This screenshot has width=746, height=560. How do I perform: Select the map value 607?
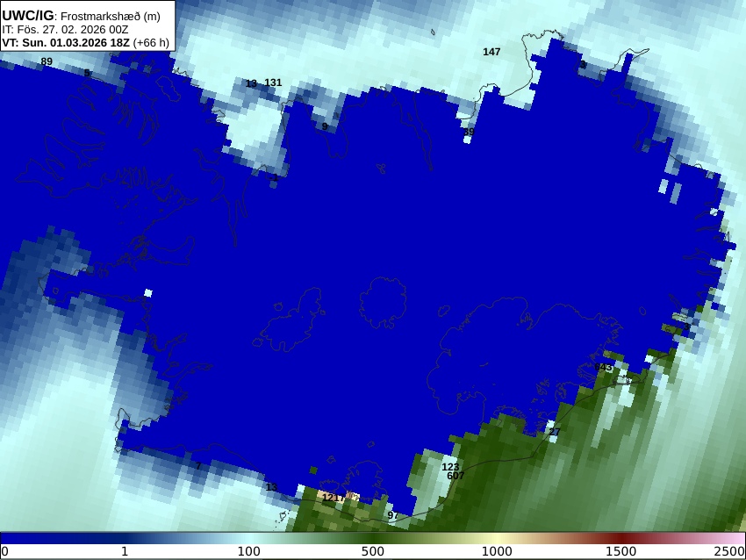(455, 476)
